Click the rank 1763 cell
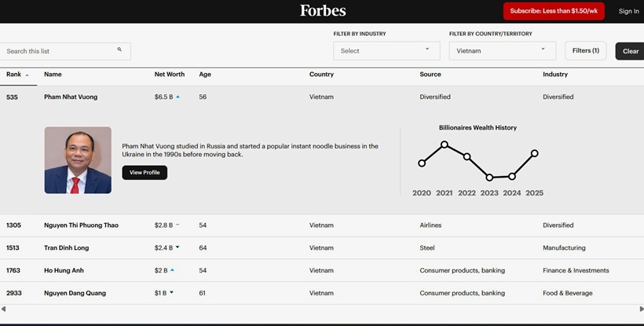The width and height of the screenshot is (644, 326). (13, 270)
